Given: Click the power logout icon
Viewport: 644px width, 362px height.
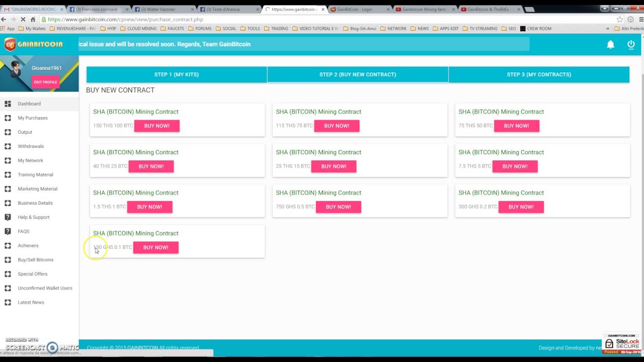Looking at the screenshot, I should pos(631,44).
